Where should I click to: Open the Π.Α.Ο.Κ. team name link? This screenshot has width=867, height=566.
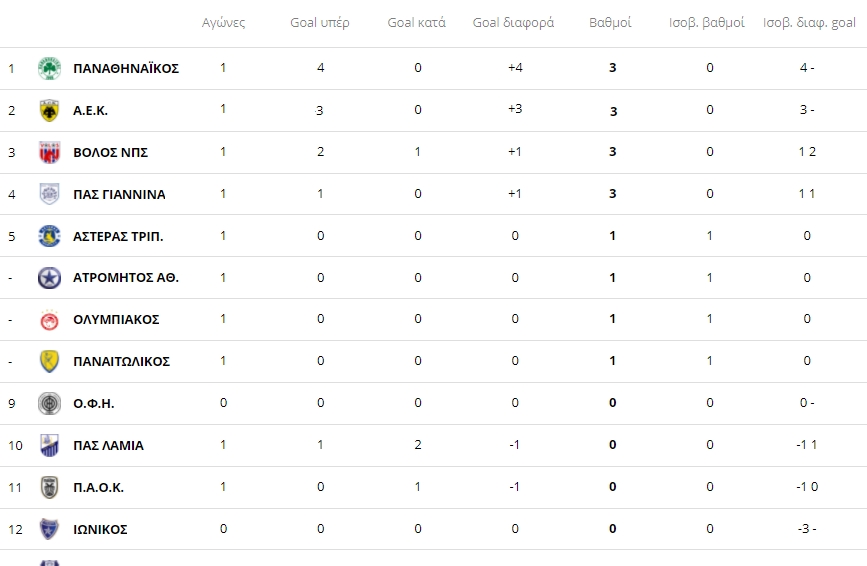click(98, 488)
